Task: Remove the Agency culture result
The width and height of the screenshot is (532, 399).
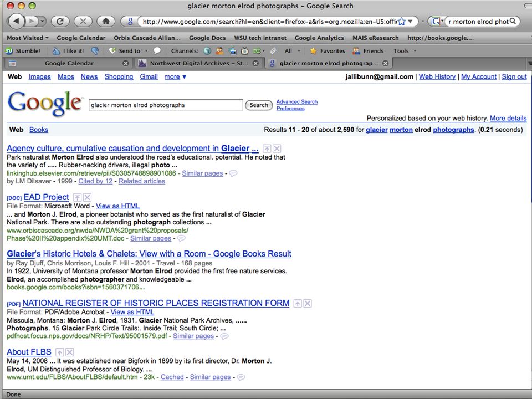Action: [277, 149]
